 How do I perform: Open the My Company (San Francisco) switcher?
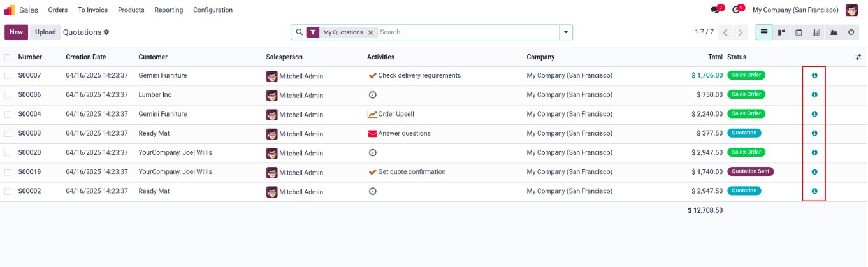coord(795,10)
